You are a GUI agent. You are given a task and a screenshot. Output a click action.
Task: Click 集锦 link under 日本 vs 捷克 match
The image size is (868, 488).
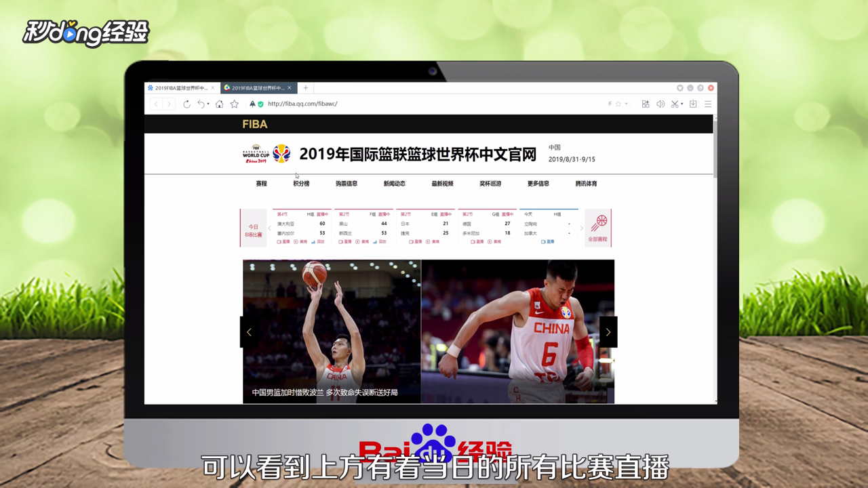(432, 241)
